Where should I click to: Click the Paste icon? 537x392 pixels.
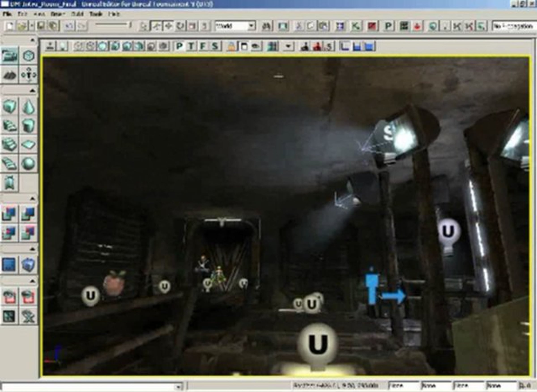click(x=323, y=26)
